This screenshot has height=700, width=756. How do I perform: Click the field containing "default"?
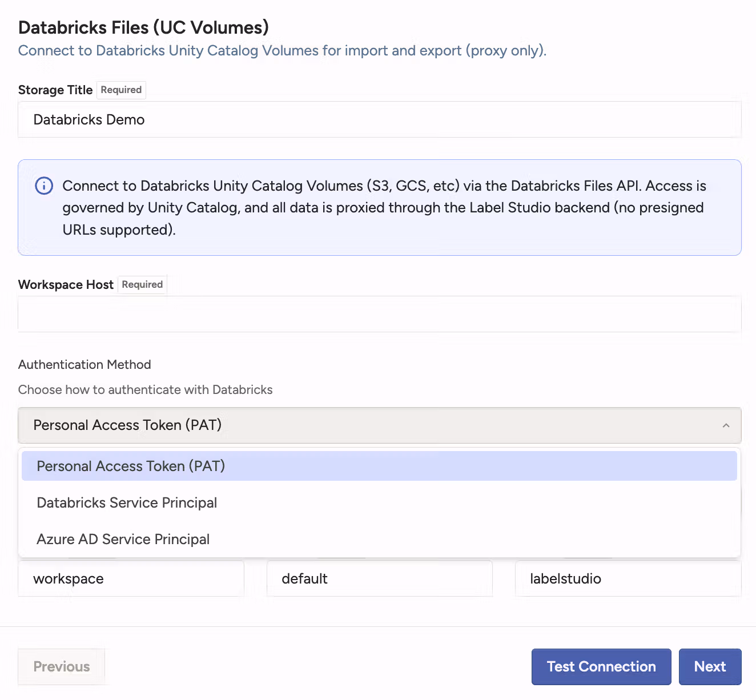pyautogui.click(x=379, y=578)
